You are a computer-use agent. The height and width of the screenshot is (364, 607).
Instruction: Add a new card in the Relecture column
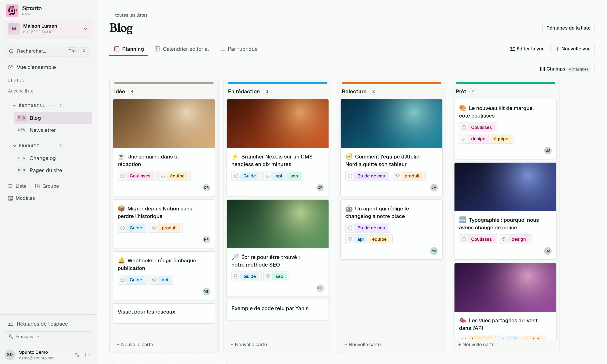[x=363, y=345]
